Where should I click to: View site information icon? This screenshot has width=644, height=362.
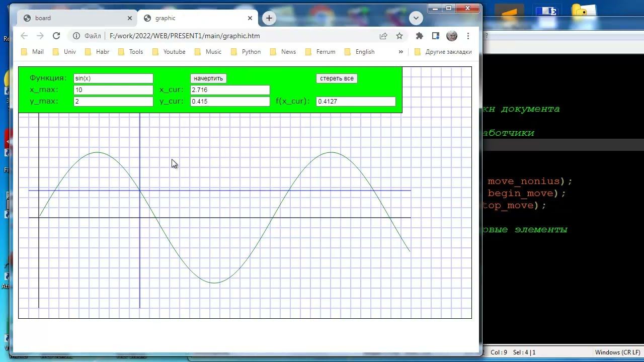click(x=76, y=36)
